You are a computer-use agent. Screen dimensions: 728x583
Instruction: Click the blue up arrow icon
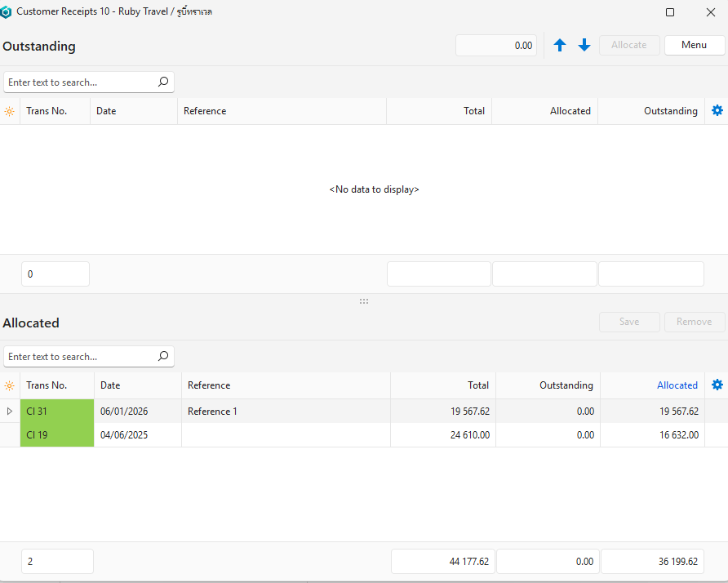(x=560, y=46)
